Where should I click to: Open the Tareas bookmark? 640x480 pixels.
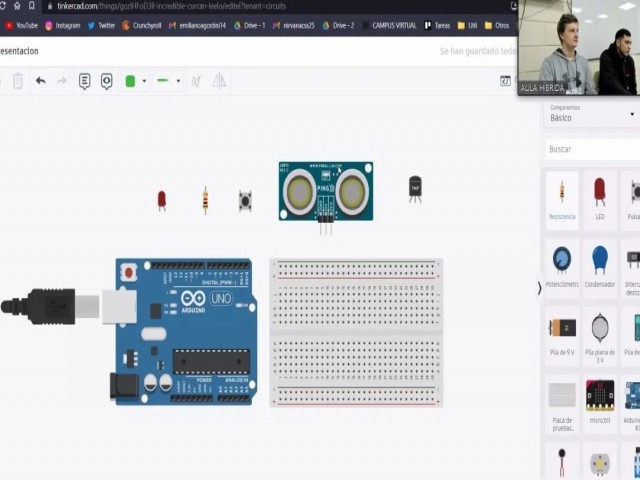(437, 25)
